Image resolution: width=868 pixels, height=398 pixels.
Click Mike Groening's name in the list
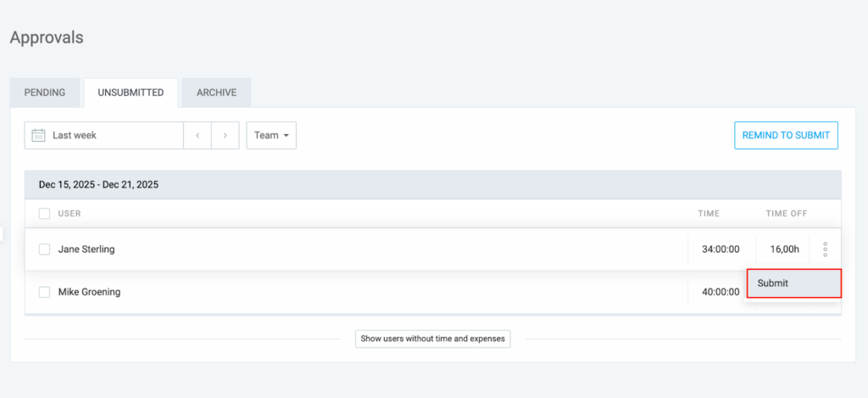[x=89, y=292]
